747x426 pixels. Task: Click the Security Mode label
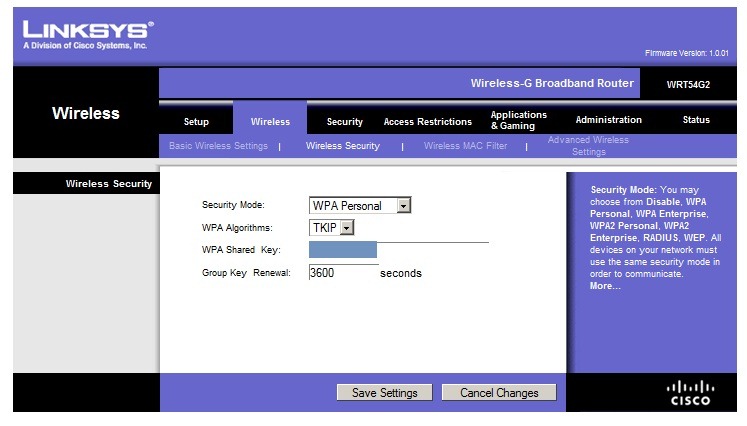tap(233, 205)
